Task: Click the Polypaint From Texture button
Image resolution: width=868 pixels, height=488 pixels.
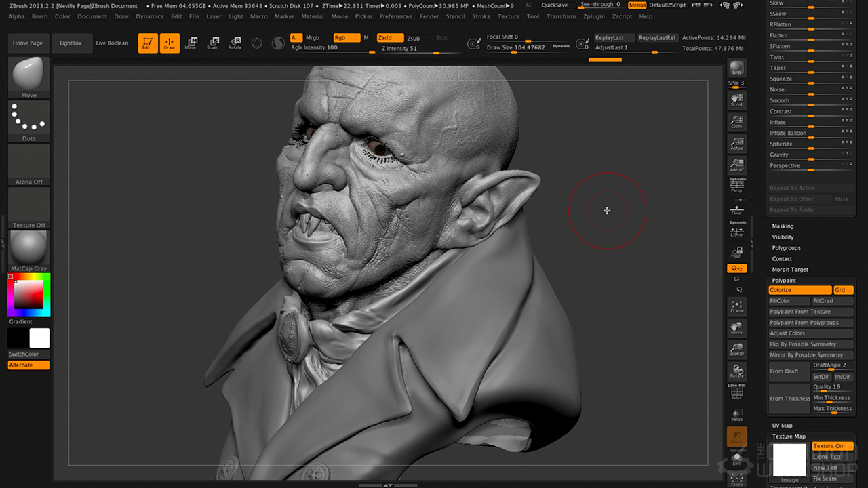Action: click(810, 312)
